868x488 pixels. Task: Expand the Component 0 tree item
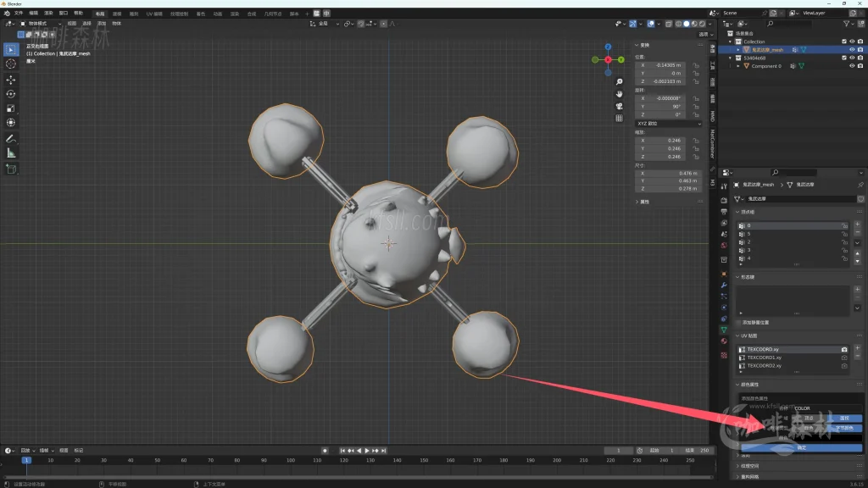(738, 66)
